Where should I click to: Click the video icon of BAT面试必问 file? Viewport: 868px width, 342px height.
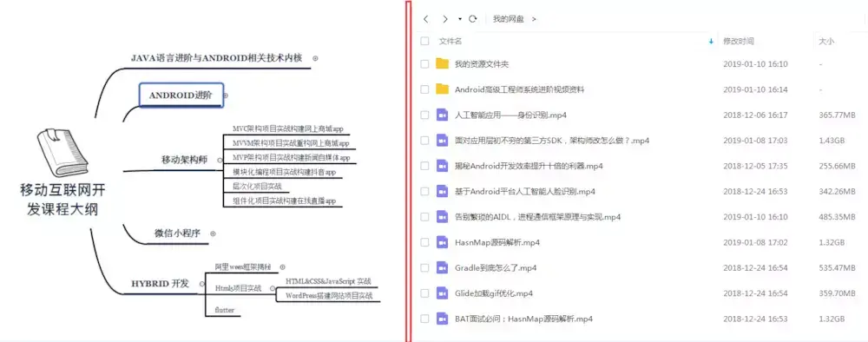[x=442, y=319]
